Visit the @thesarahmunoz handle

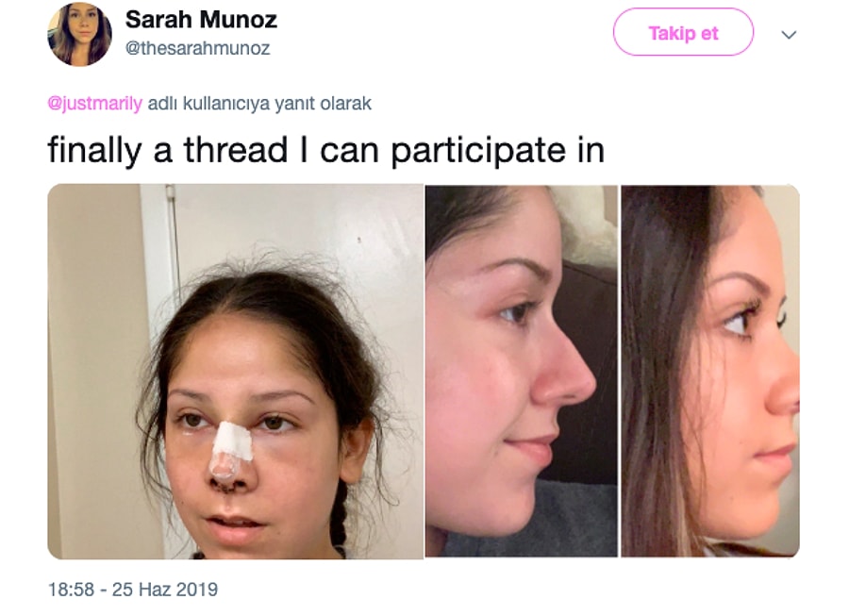pyautogui.click(x=197, y=49)
